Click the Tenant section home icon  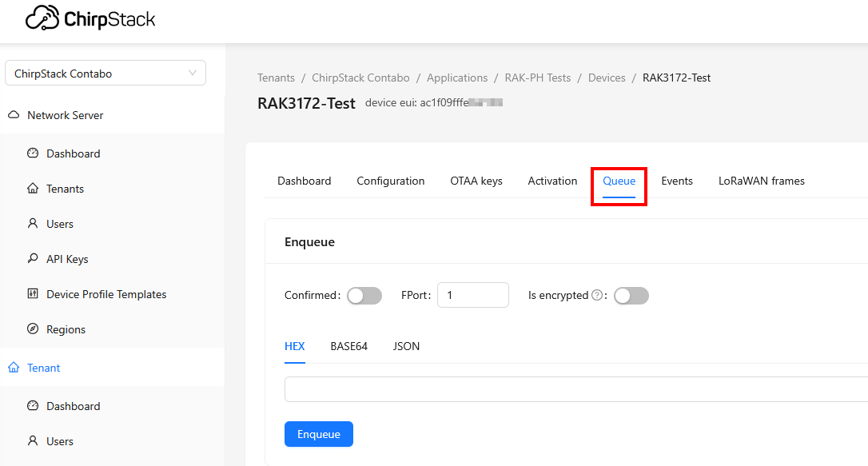(14, 368)
